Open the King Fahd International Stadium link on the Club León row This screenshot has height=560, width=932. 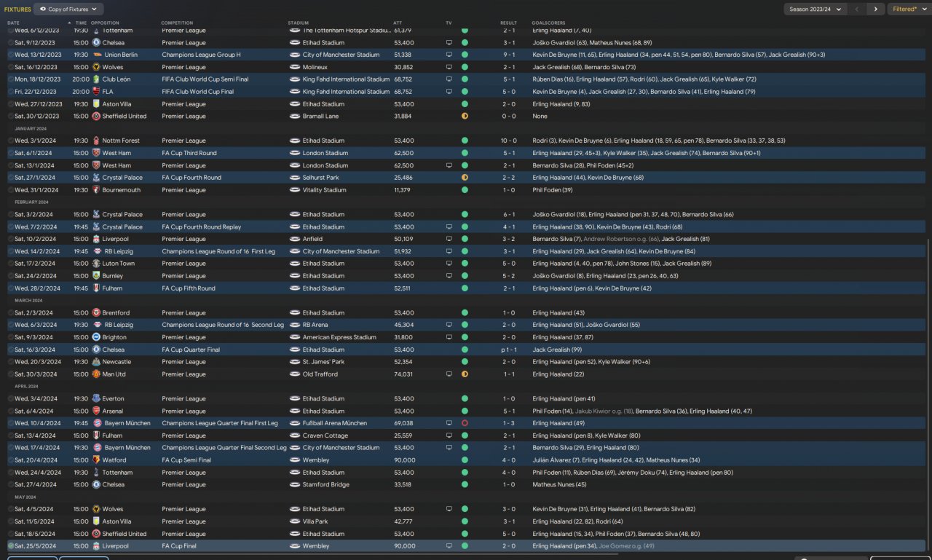point(346,79)
